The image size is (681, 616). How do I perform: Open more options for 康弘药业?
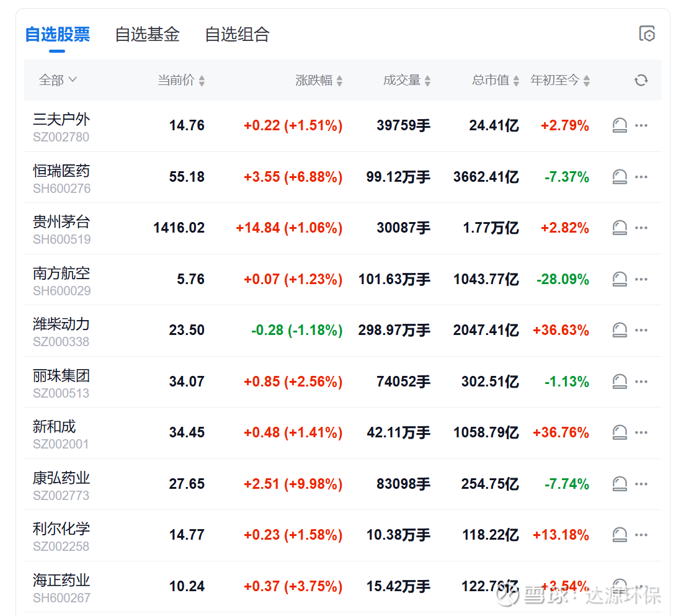click(x=641, y=483)
